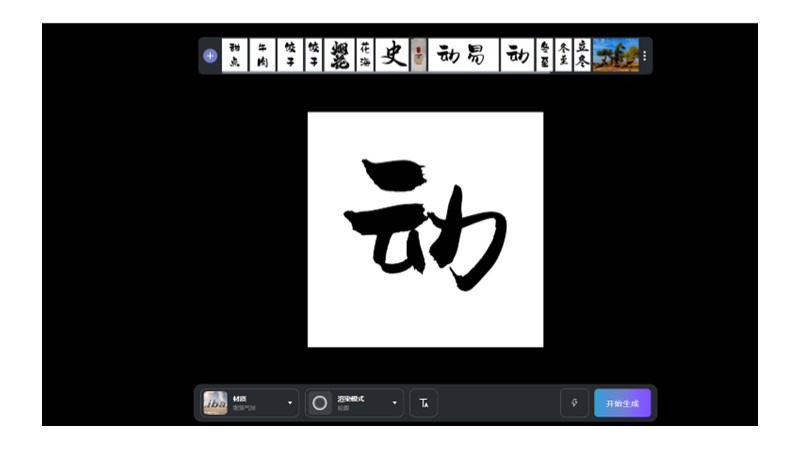
Task: Select the small bottle image thumbnail
Action: (419, 56)
